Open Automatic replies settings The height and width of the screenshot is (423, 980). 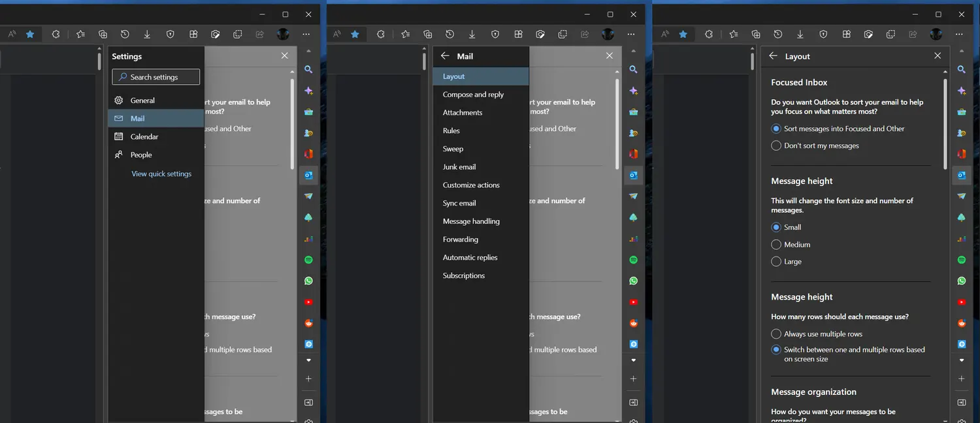(x=481, y=257)
